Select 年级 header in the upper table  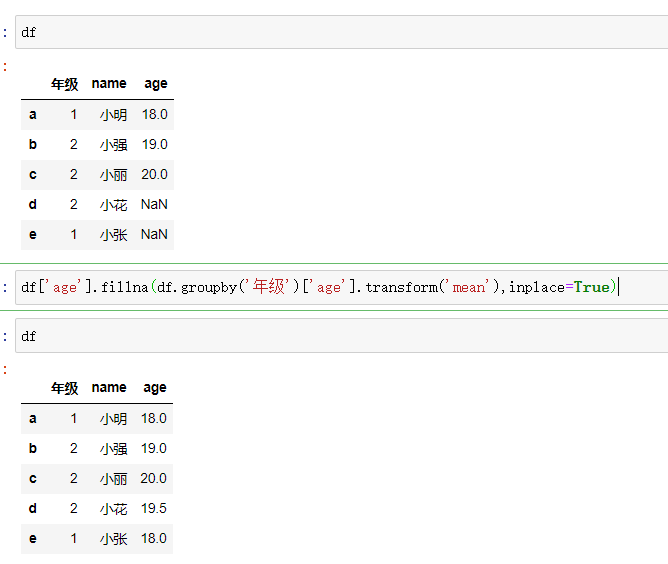coord(65,84)
